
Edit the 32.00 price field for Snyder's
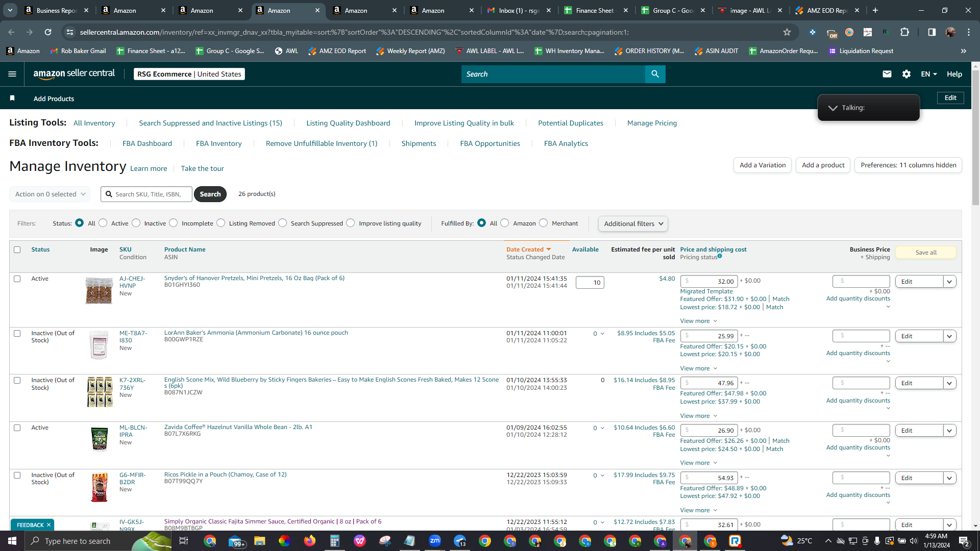(709, 281)
